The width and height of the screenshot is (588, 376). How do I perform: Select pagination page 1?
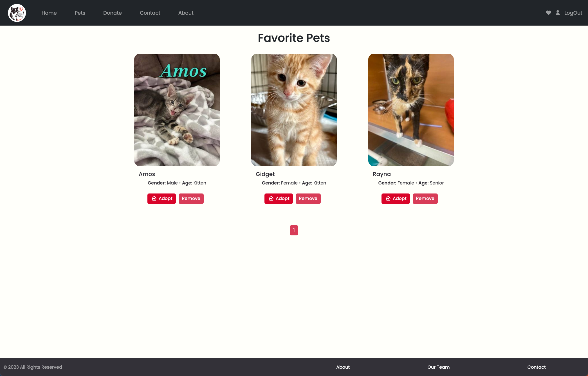click(294, 230)
